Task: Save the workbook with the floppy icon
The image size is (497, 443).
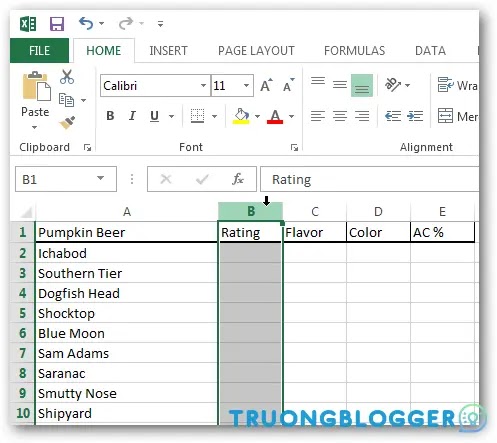Action: click(x=57, y=24)
